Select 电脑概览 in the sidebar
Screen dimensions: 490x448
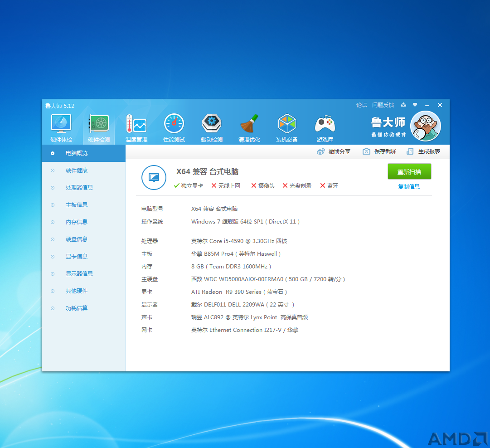(83, 153)
